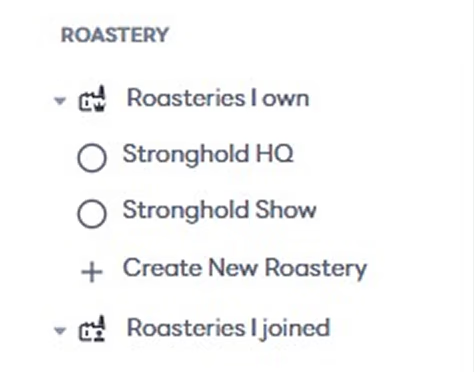Screen dimensions: 474x372
Task: Select the Stronghold Show radio button
Action: (x=92, y=214)
